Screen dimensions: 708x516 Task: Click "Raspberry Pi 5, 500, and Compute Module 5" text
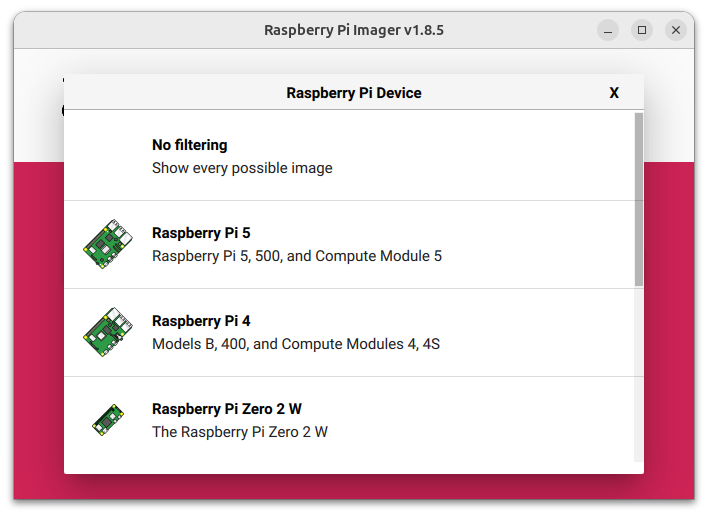point(296,256)
